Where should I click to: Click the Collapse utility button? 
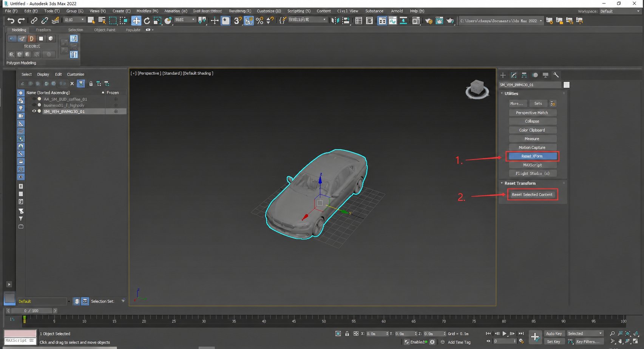533,121
